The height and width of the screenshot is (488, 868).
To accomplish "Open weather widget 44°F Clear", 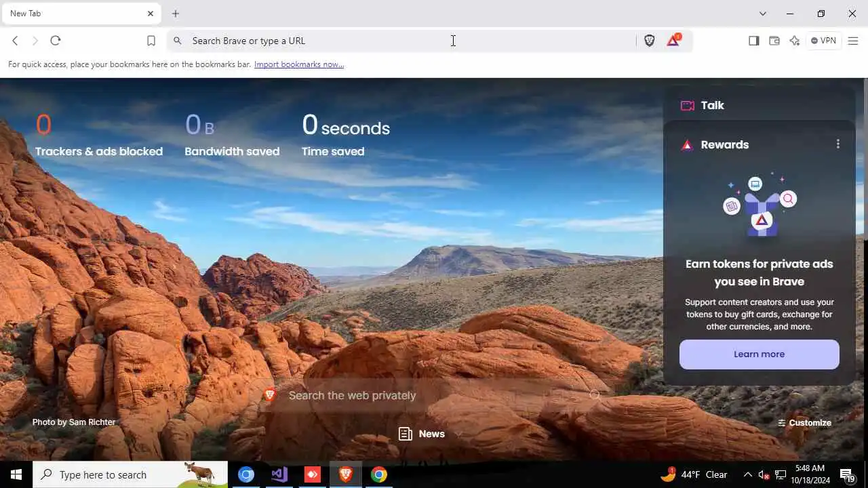I will pos(694,474).
